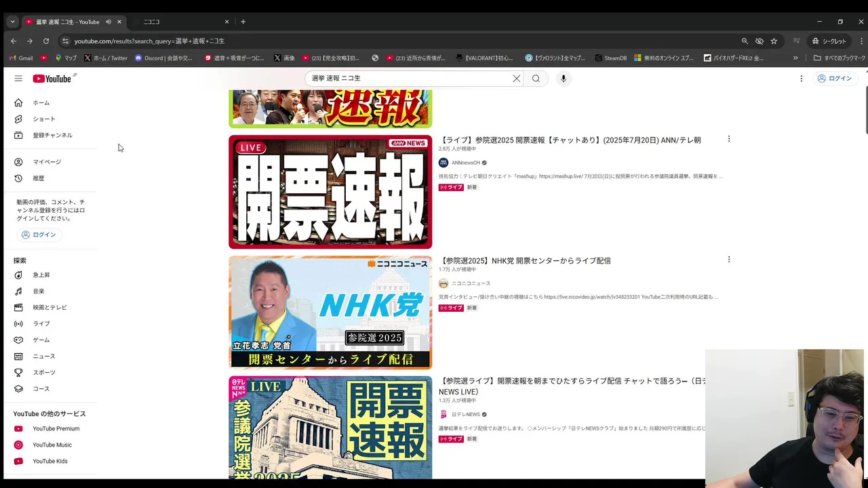Open 映画とテレビ in explore section

[51, 308]
